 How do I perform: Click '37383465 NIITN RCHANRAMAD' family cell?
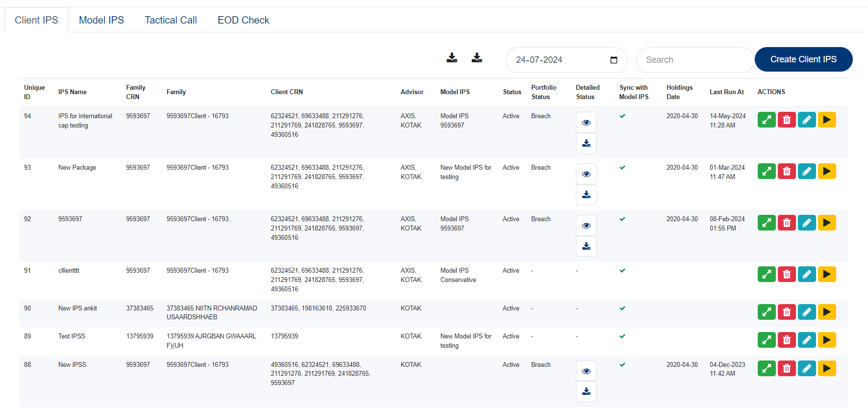coord(212,313)
